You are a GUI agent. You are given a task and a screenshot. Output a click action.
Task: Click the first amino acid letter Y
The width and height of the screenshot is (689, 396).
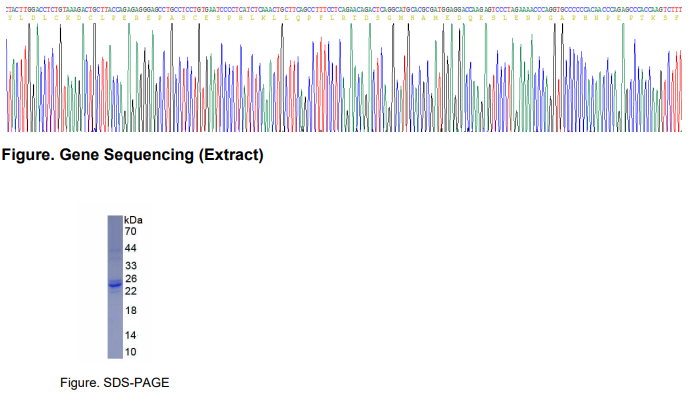(x=10, y=18)
